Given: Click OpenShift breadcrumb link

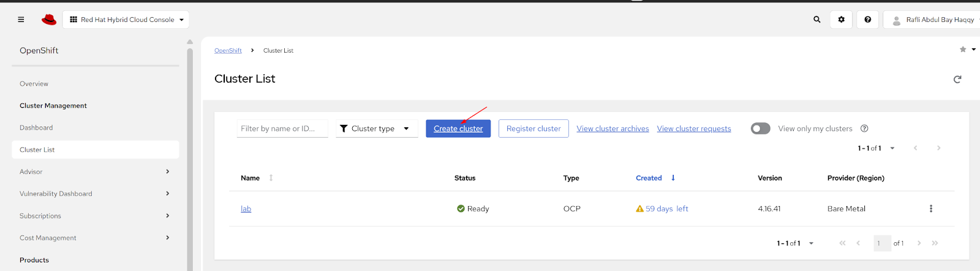Looking at the screenshot, I should coord(228,51).
